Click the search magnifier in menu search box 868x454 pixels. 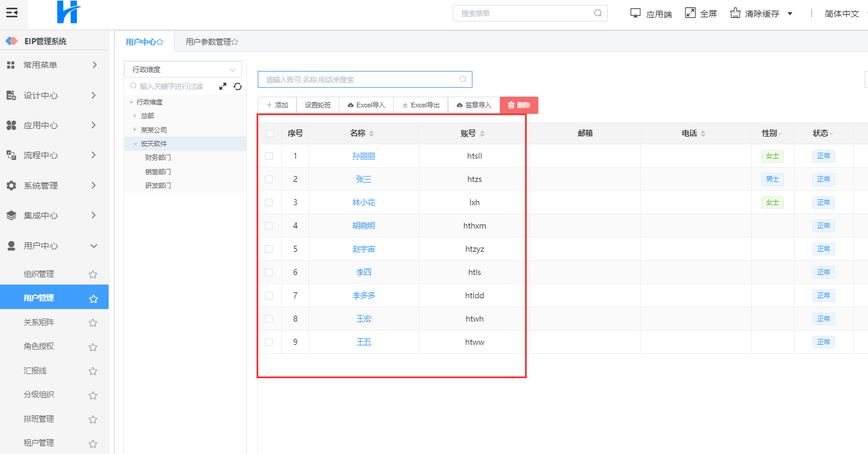click(598, 13)
